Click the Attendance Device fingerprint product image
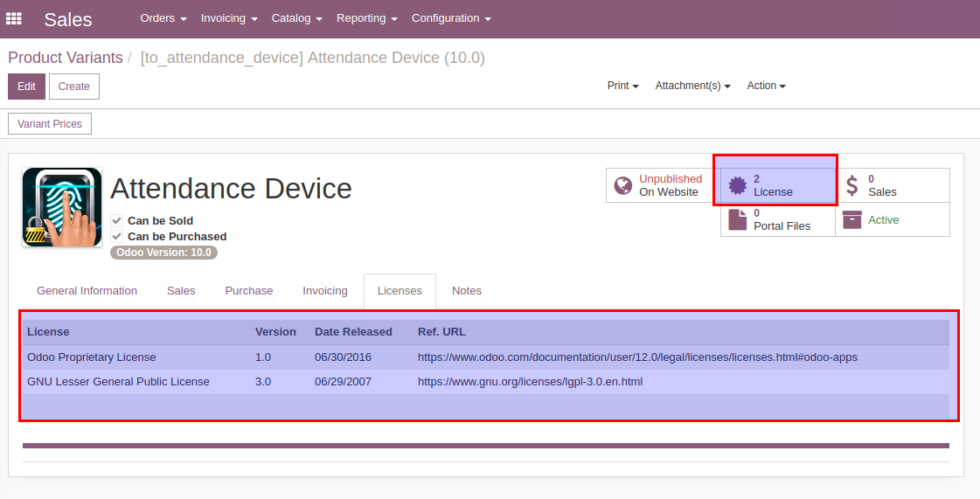980x499 pixels. 61,207
